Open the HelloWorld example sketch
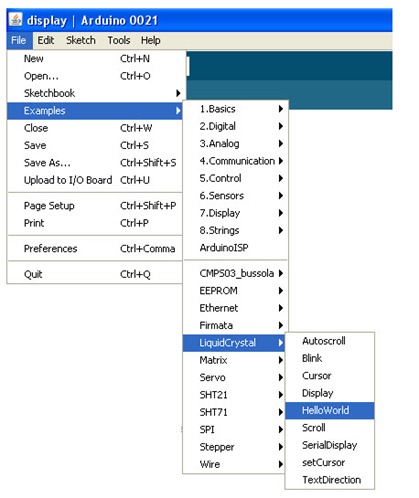The image size is (419, 498). point(330,410)
